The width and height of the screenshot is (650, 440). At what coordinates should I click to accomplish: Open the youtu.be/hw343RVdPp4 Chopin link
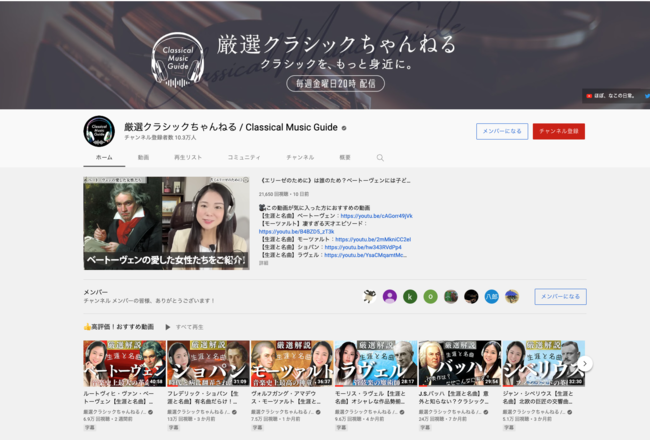point(363,247)
